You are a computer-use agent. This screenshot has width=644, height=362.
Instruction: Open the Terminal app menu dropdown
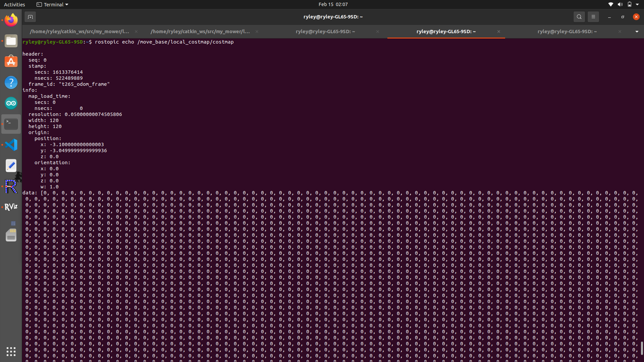click(x=52, y=5)
